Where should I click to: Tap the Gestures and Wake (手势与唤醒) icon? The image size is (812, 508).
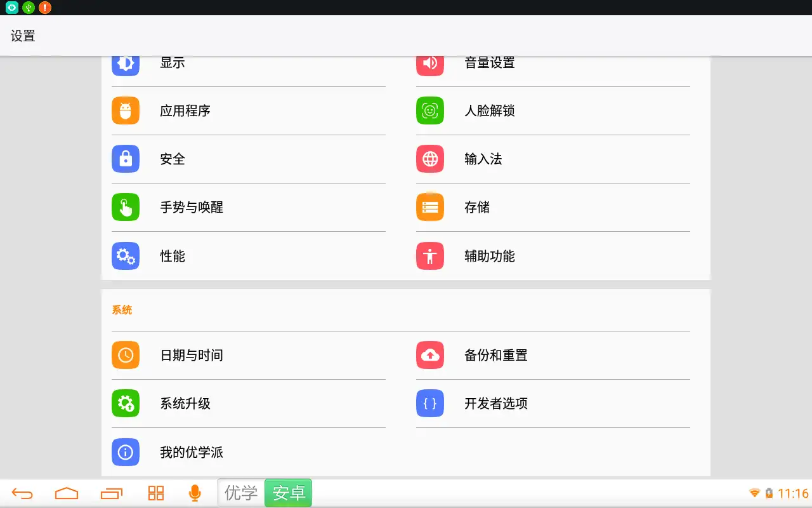click(x=126, y=207)
